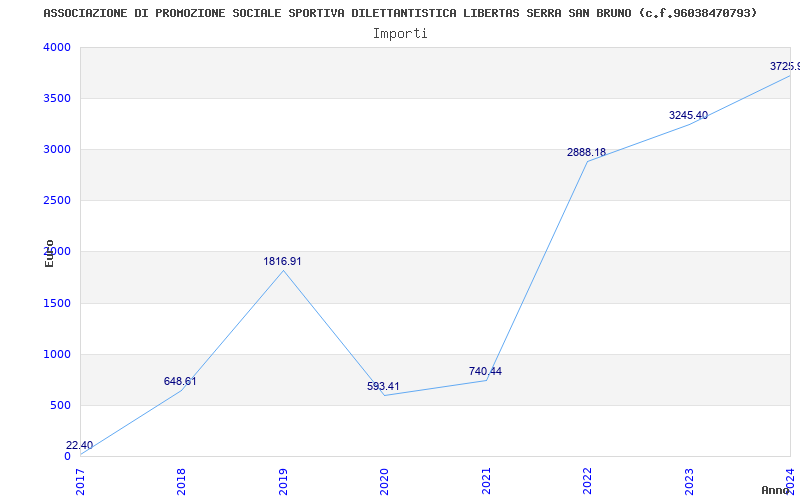Click the 2019 x-axis year label

tap(283, 482)
